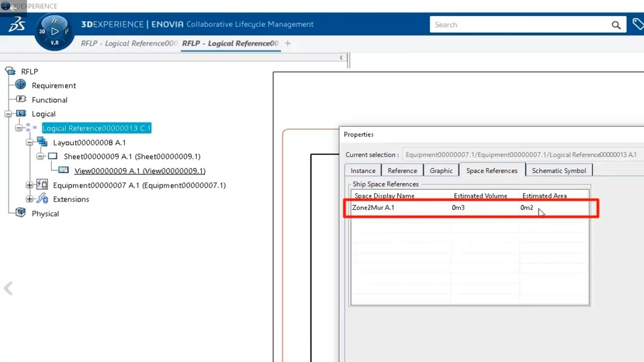Select Requirement in the tree
The height and width of the screenshot is (362, 644).
(54, 85)
